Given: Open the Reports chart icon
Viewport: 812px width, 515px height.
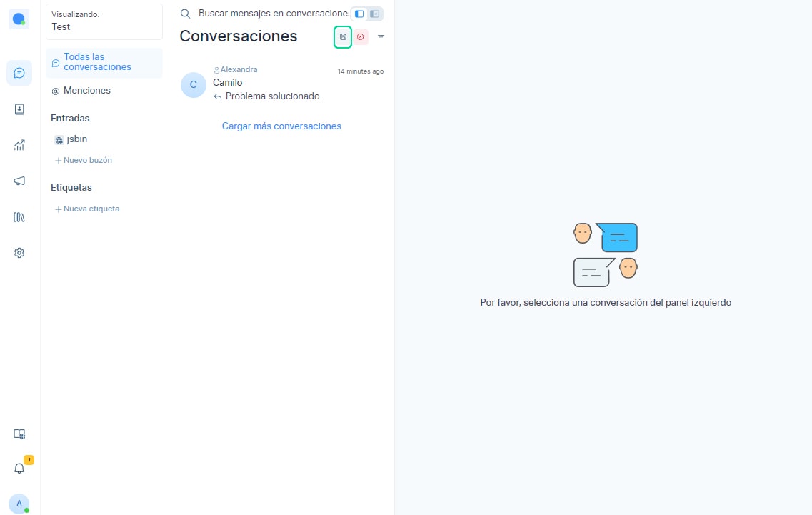Looking at the screenshot, I should 19,145.
